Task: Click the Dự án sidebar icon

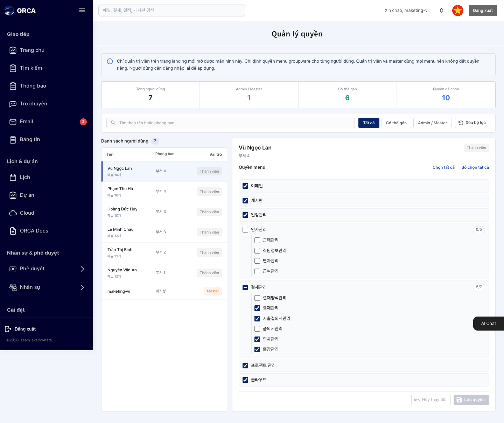Action: pyautogui.click(x=13, y=195)
